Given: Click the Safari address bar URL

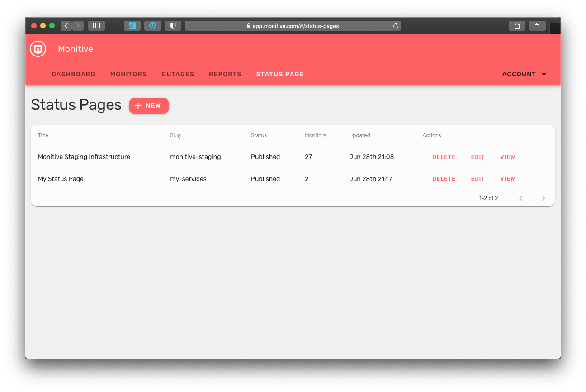Looking at the screenshot, I should (x=293, y=26).
